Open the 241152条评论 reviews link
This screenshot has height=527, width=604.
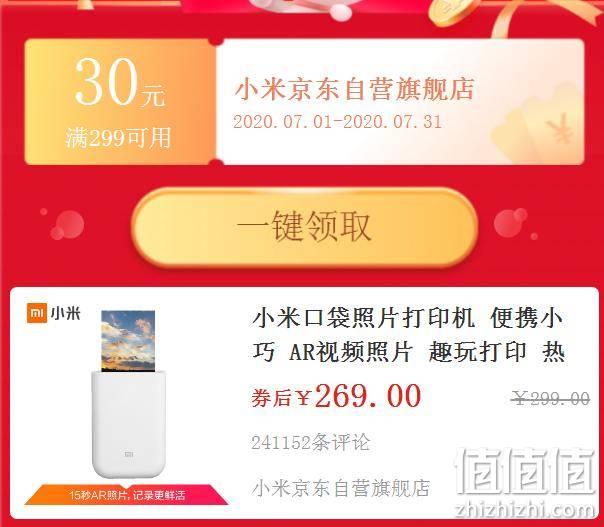click(310, 442)
